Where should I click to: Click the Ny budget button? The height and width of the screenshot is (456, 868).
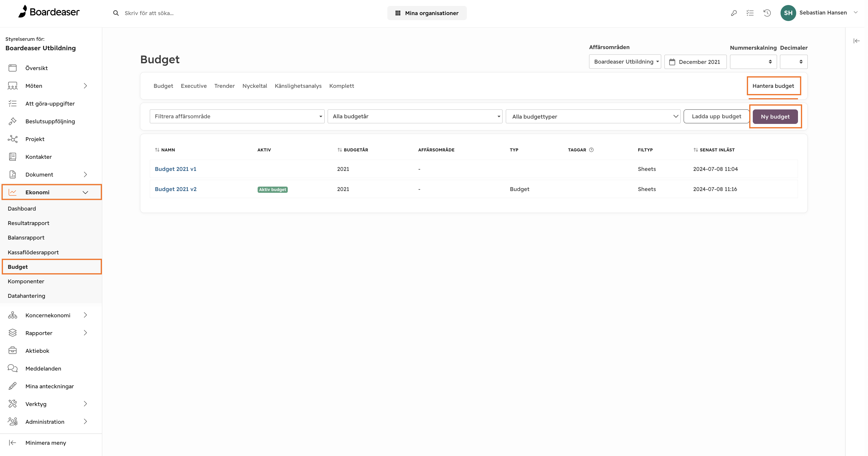(775, 117)
